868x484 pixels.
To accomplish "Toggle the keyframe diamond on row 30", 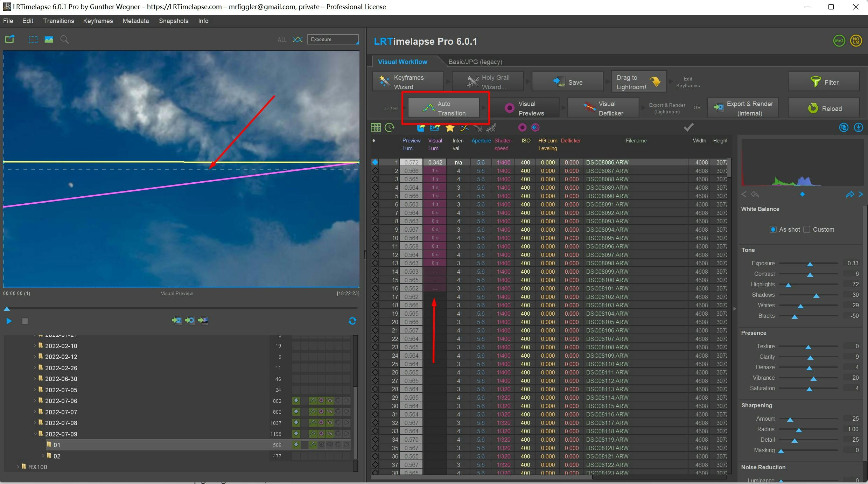I will 375,406.
